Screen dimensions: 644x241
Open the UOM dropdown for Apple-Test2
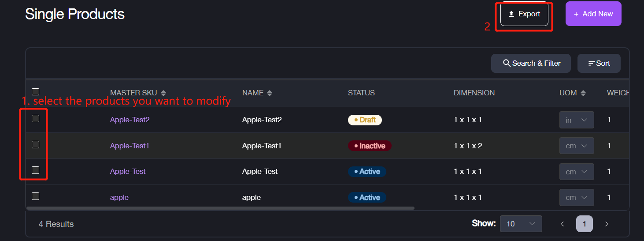(577, 120)
